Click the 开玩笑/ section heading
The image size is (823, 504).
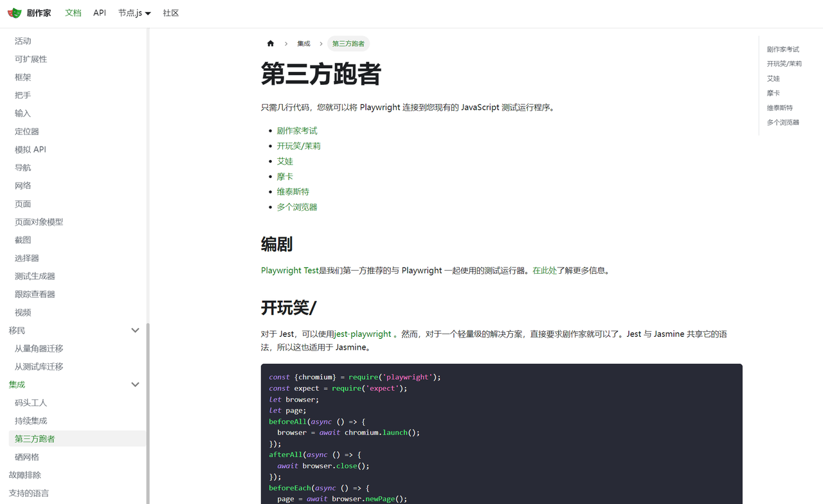pyautogui.click(x=289, y=308)
